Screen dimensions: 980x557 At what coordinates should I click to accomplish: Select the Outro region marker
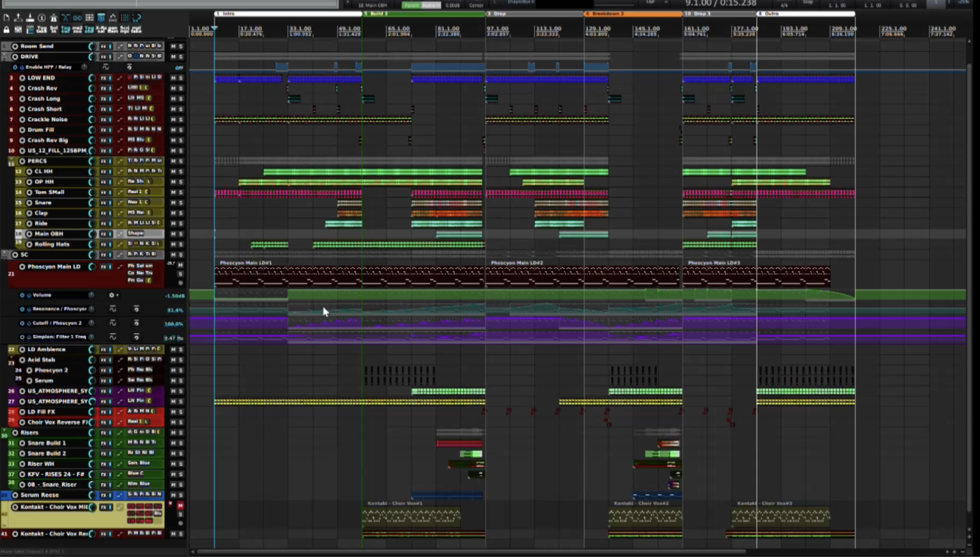point(806,14)
